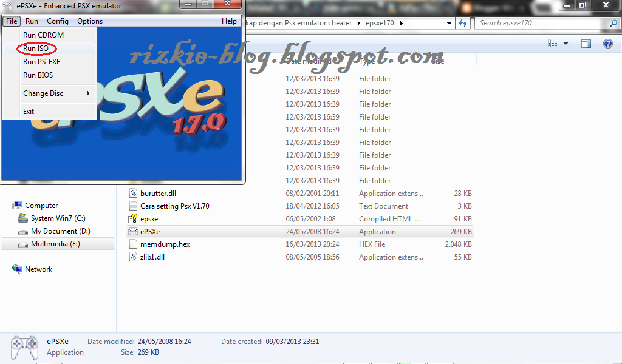Click the Multimedia drive icon
The width and height of the screenshot is (622, 364).
[x=23, y=244]
